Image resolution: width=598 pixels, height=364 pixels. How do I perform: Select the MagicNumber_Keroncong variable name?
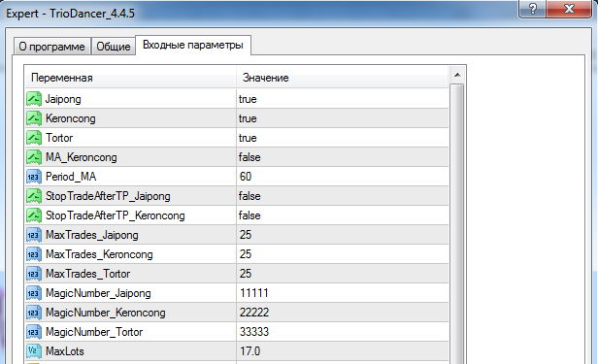tap(106, 314)
